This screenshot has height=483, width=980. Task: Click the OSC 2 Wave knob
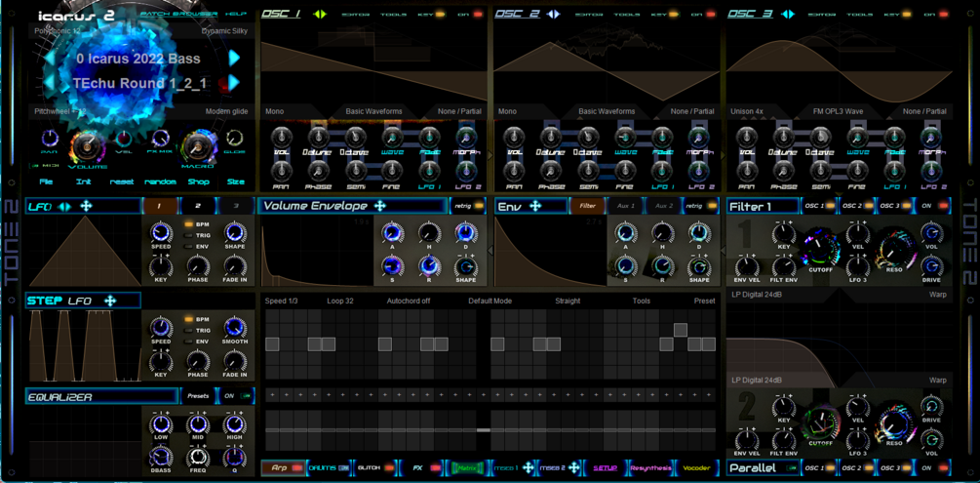point(624,137)
